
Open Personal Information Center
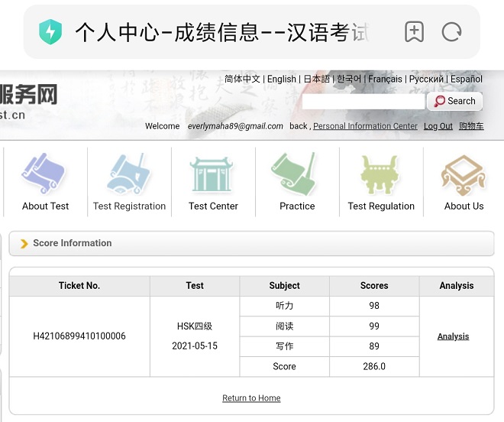click(365, 126)
